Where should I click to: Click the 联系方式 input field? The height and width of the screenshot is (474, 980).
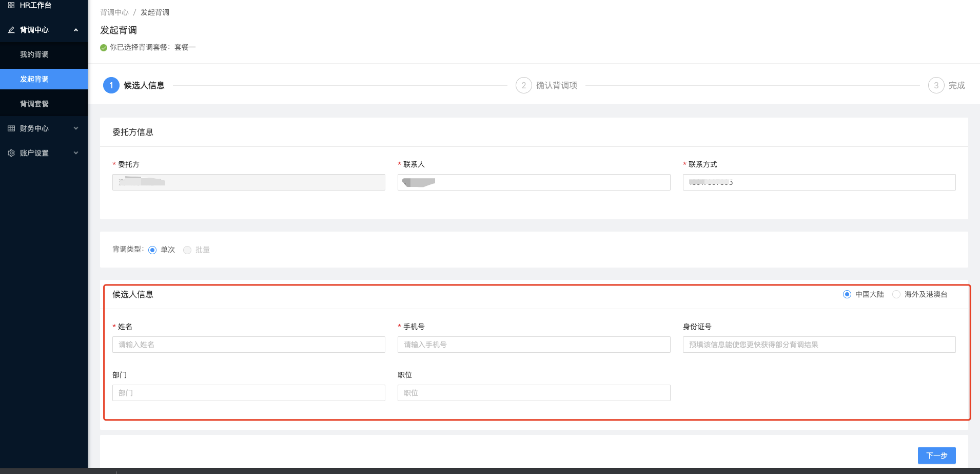(x=819, y=182)
